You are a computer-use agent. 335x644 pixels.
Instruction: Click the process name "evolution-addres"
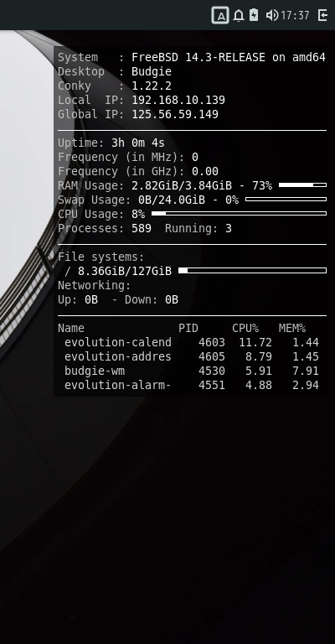pyautogui.click(x=118, y=356)
